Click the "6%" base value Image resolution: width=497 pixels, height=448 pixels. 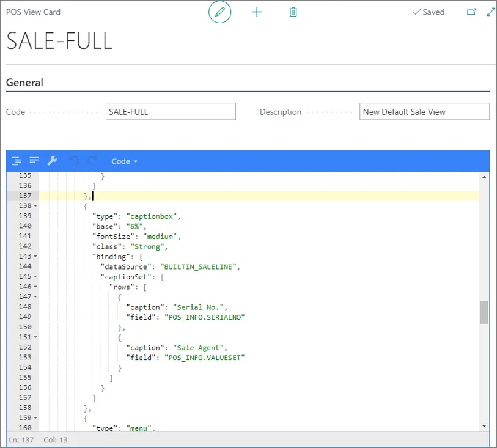pyautogui.click(x=134, y=227)
